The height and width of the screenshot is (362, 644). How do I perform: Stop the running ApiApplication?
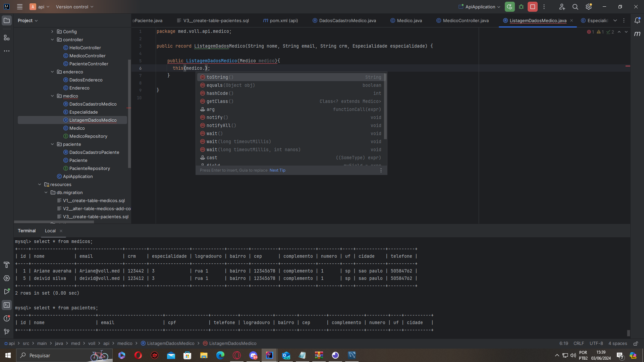(x=533, y=7)
